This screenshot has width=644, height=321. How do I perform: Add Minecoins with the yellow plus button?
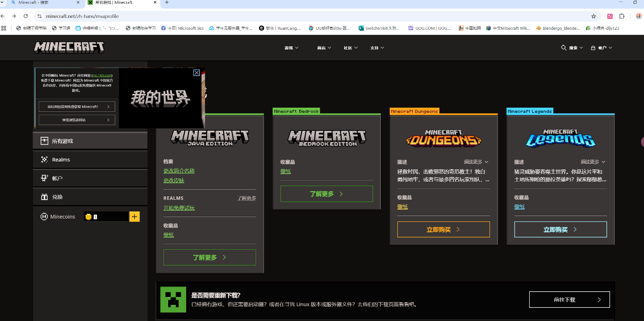click(x=135, y=217)
